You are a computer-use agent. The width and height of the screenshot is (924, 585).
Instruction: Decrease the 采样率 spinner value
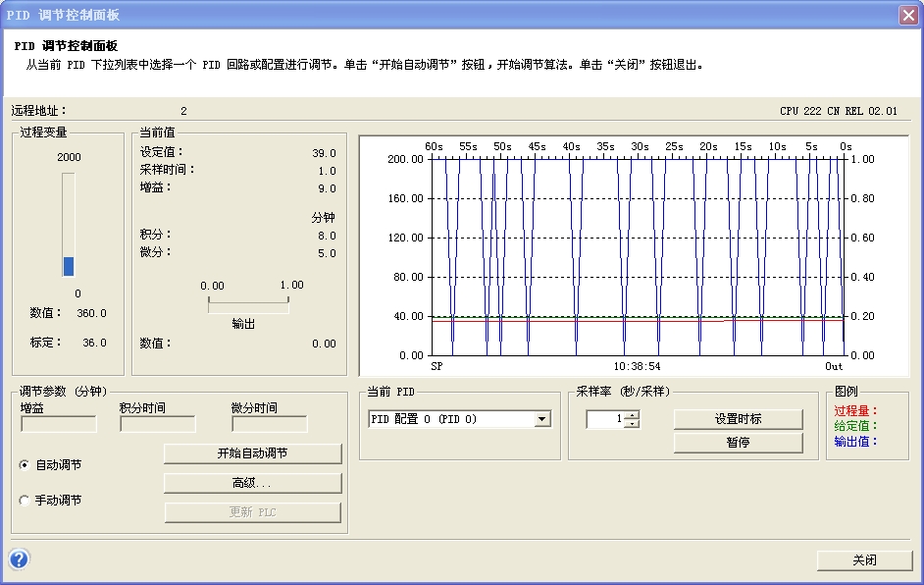[x=633, y=423]
